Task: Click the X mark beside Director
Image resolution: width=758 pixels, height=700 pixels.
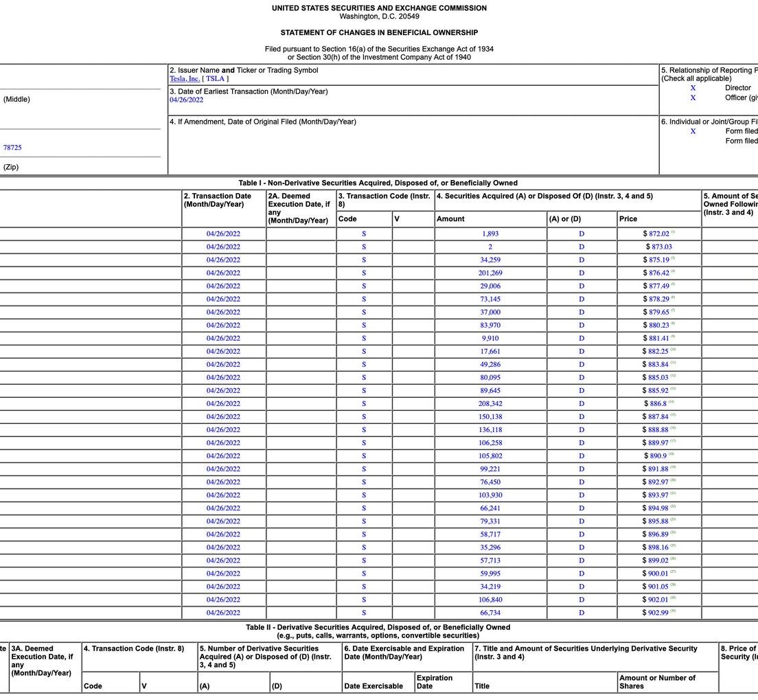Action: [x=693, y=88]
